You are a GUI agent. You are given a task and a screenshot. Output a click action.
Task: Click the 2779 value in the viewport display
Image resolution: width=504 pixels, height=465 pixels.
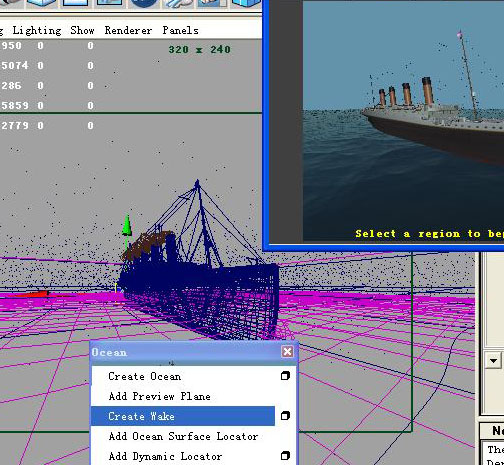click(14, 125)
